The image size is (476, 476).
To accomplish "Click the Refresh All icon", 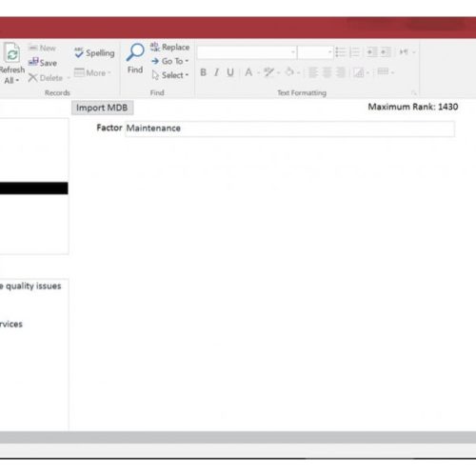I will (x=12, y=52).
